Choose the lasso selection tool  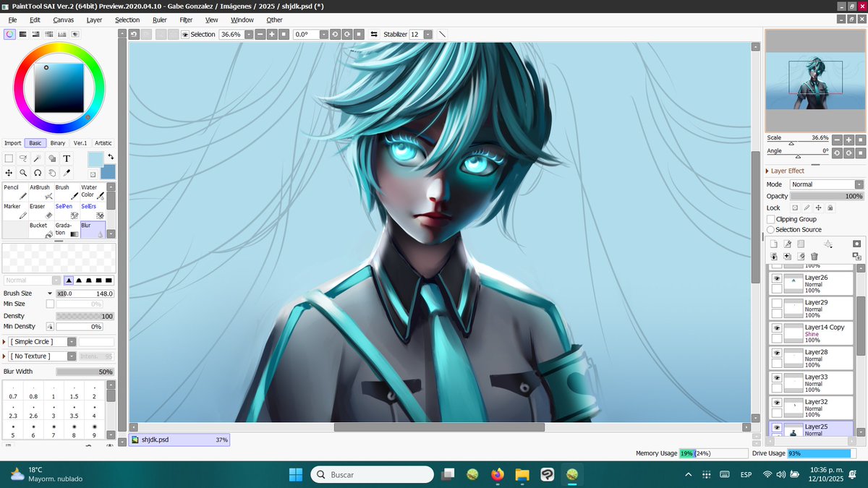[x=23, y=158]
